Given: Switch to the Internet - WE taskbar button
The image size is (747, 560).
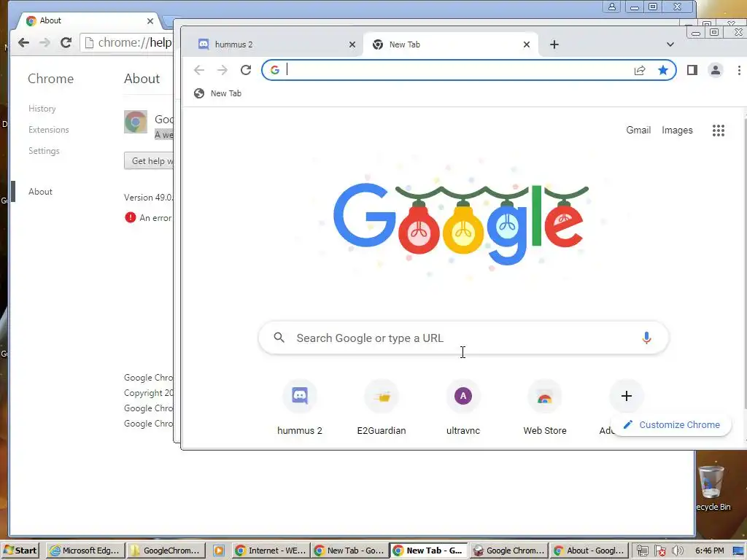Looking at the screenshot, I should pos(271,551).
